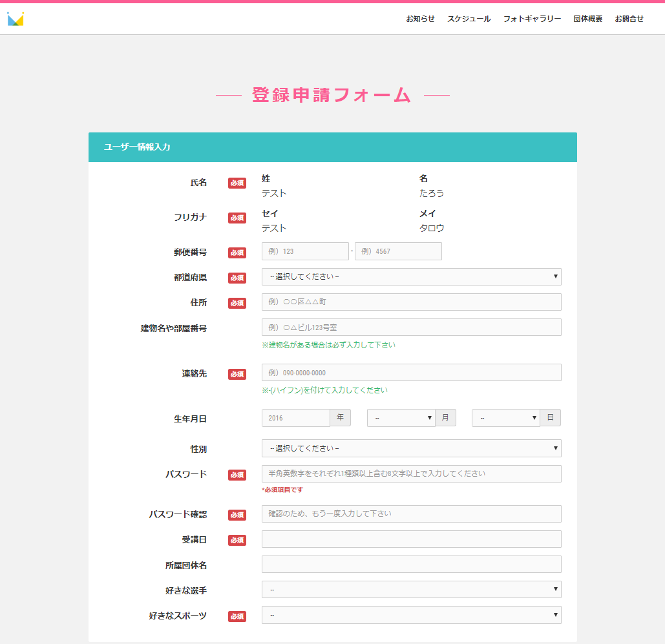This screenshot has width=665, height=644.
Task: Expand the 好きなスポーツ dropdown
Action: 411,615
